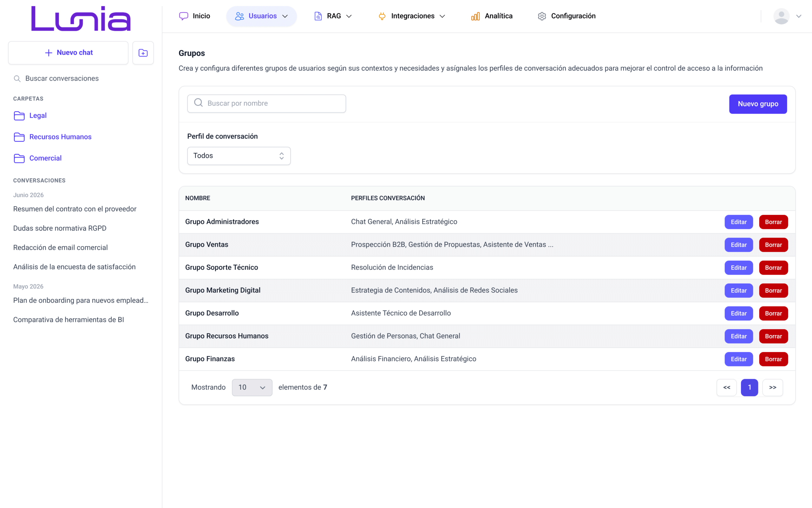This screenshot has width=812, height=508.
Task: Edit the Grupo Administradores row
Action: 738,222
